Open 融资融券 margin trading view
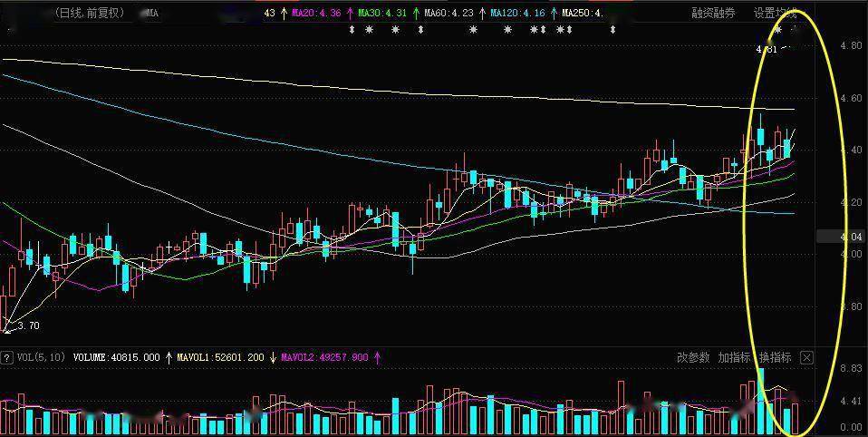 (714, 14)
